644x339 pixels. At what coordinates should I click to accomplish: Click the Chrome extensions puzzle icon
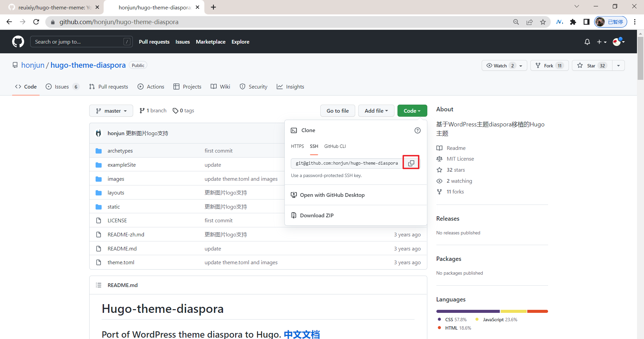(573, 22)
